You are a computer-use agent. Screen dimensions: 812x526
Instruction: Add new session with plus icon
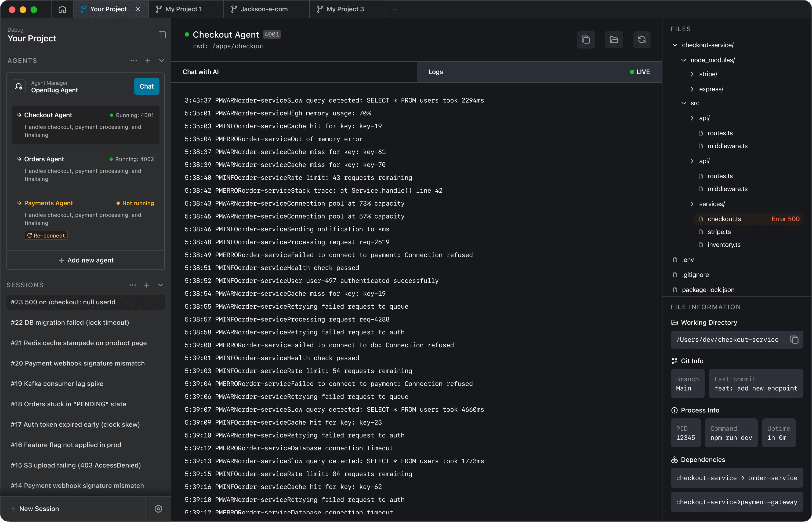pos(147,285)
